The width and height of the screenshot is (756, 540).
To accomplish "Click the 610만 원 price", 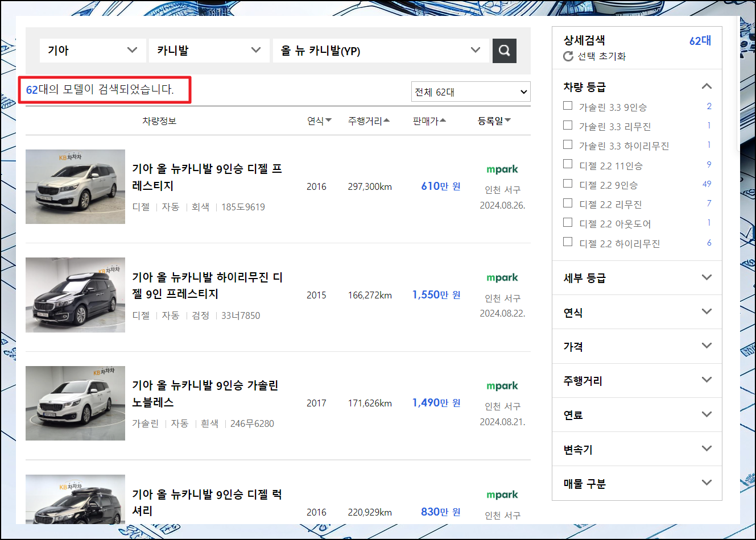I will click(441, 186).
